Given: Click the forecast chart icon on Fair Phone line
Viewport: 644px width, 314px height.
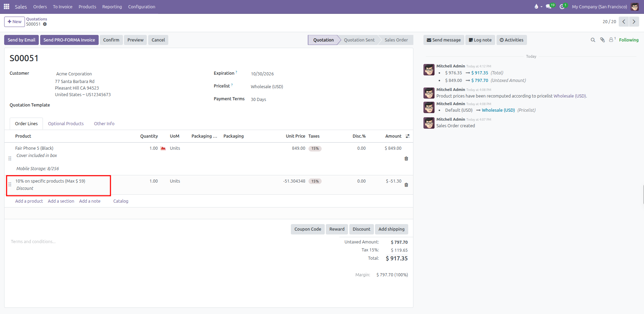Looking at the screenshot, I should (163, 148).
